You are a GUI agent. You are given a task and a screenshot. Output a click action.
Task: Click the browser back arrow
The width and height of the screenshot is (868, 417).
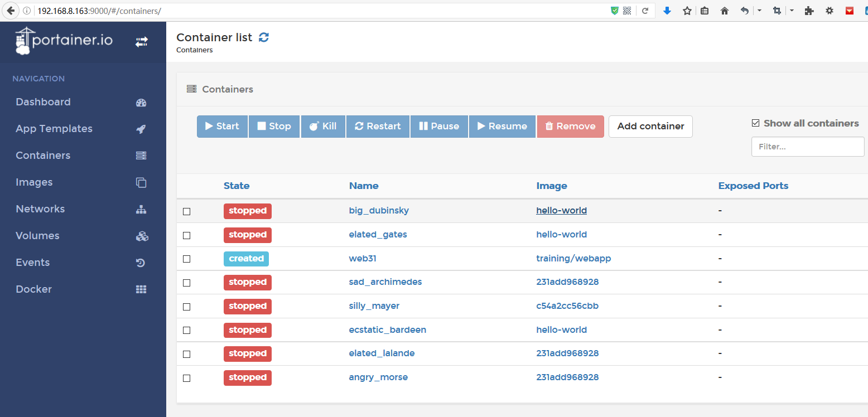coord(11,11)
